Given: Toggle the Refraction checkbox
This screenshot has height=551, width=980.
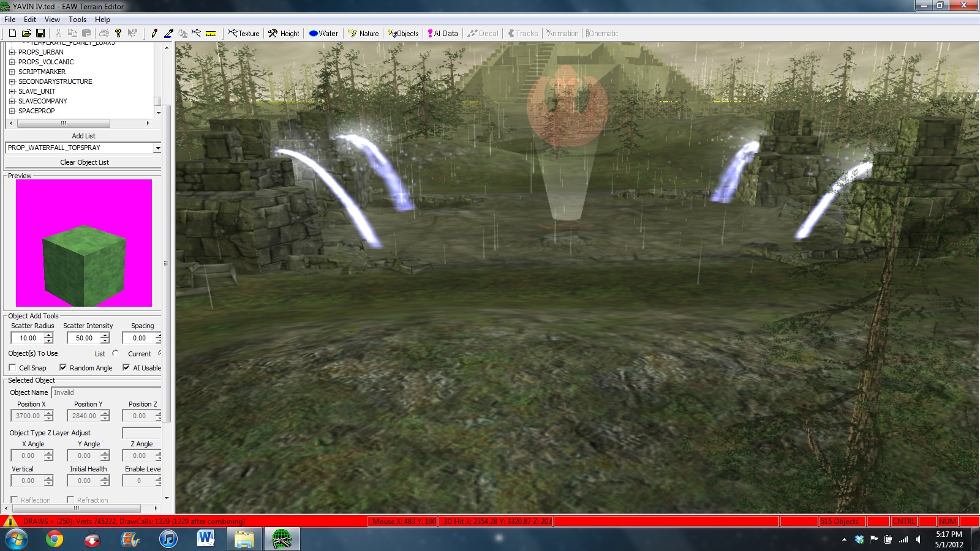Looking at the screenshot, I should coord(70,500).
